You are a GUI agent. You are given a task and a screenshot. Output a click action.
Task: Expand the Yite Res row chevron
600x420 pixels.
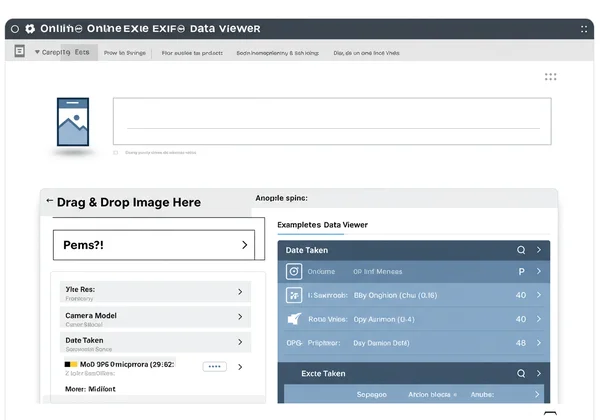[x=240, y=292]
